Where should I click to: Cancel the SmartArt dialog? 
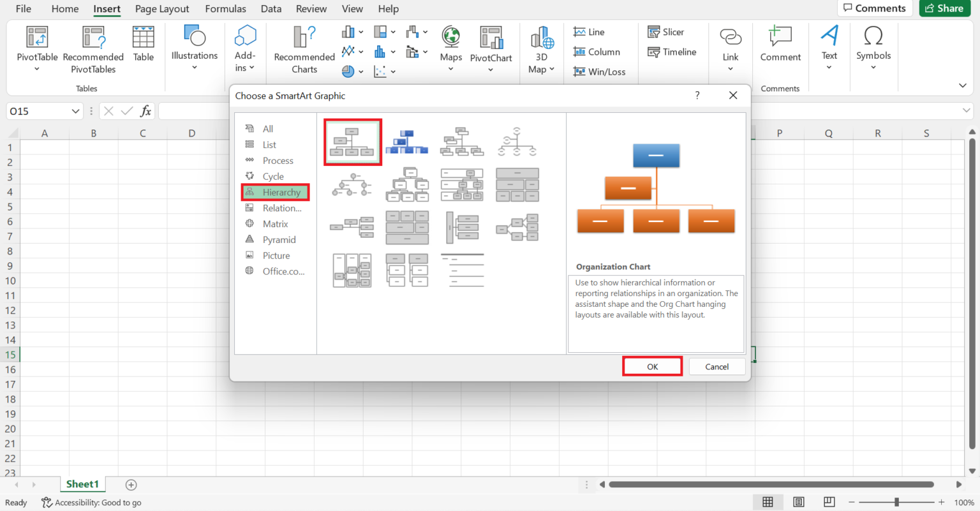[x=716, y=366]
